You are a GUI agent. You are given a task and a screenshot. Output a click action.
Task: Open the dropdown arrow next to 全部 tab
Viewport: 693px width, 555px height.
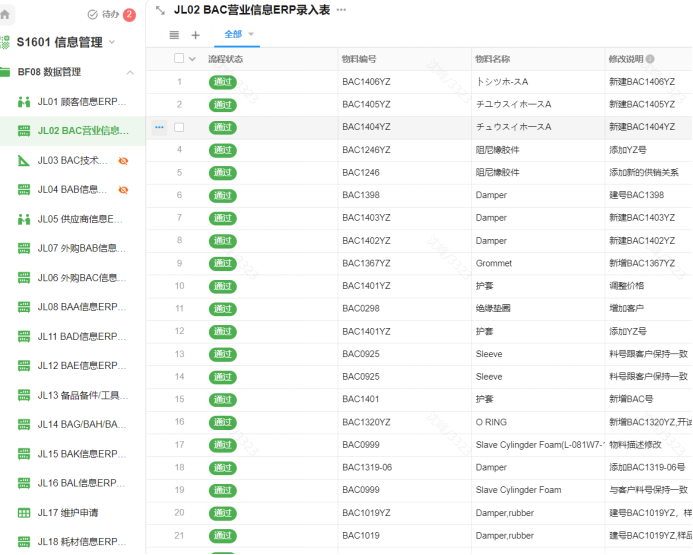click(x=252, y=34)
